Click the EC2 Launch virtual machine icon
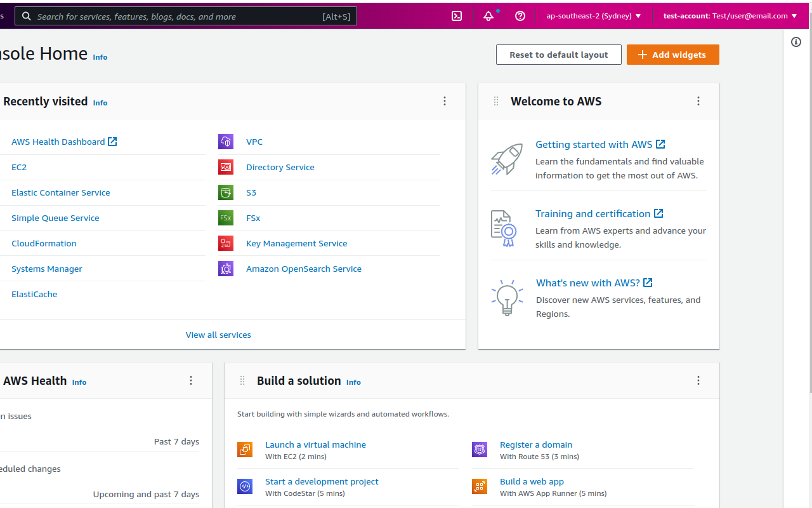The width and height of the screenshot is (812, 508). click(x=245, y=450)
